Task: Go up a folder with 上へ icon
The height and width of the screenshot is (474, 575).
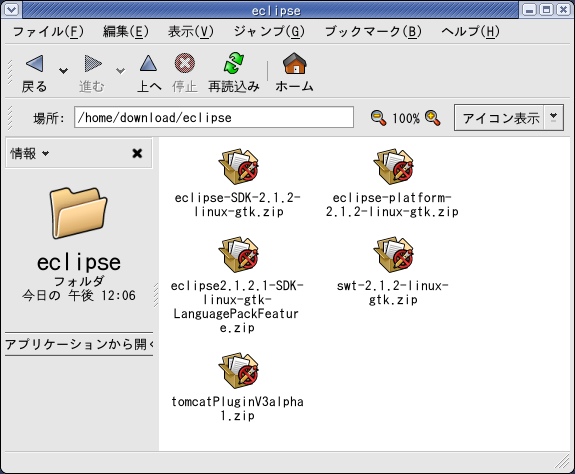Action: tap(149, 63)
